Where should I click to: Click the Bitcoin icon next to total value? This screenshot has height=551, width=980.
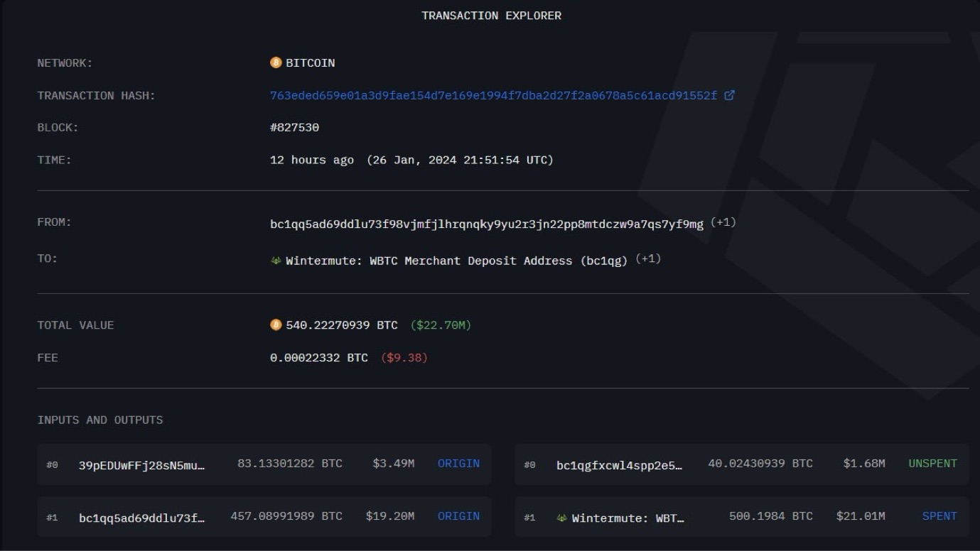pos(276,325)
